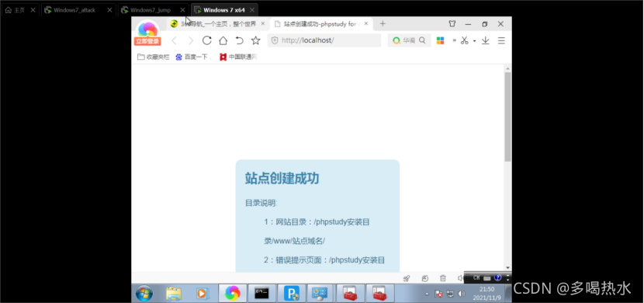Click the scrollbar up arrow
The image size is (644, 303).
[508, 68]
